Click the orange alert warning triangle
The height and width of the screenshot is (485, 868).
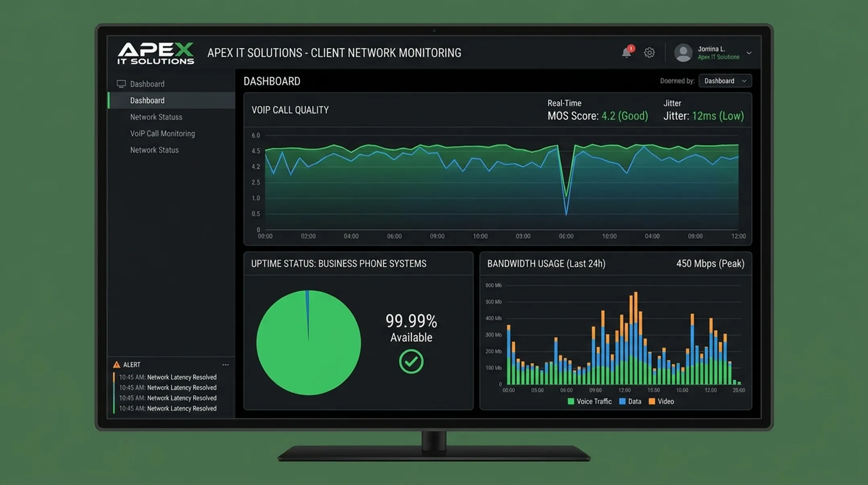pos(117,365)
